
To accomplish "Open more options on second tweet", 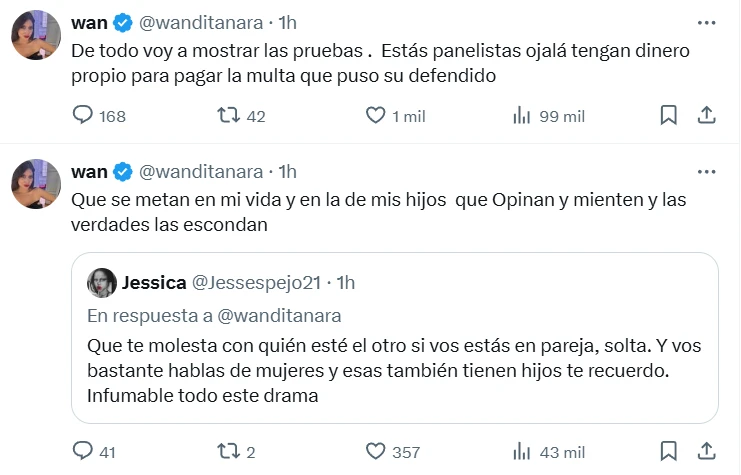I will tap(705, 171).
